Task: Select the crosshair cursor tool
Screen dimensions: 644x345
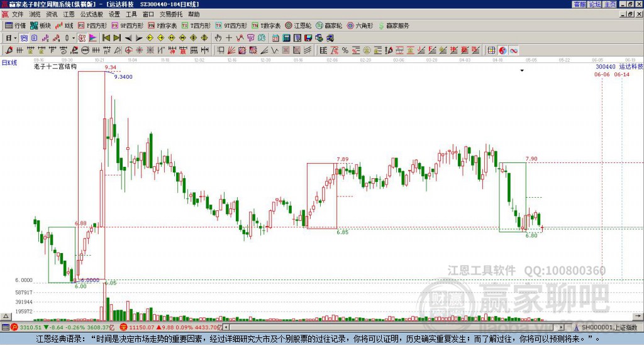Action: [x=229, y=38]
